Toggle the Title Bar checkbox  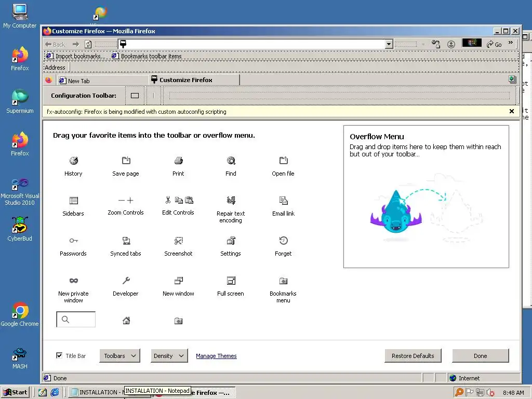pyautogui.click(x=59, y=355)
